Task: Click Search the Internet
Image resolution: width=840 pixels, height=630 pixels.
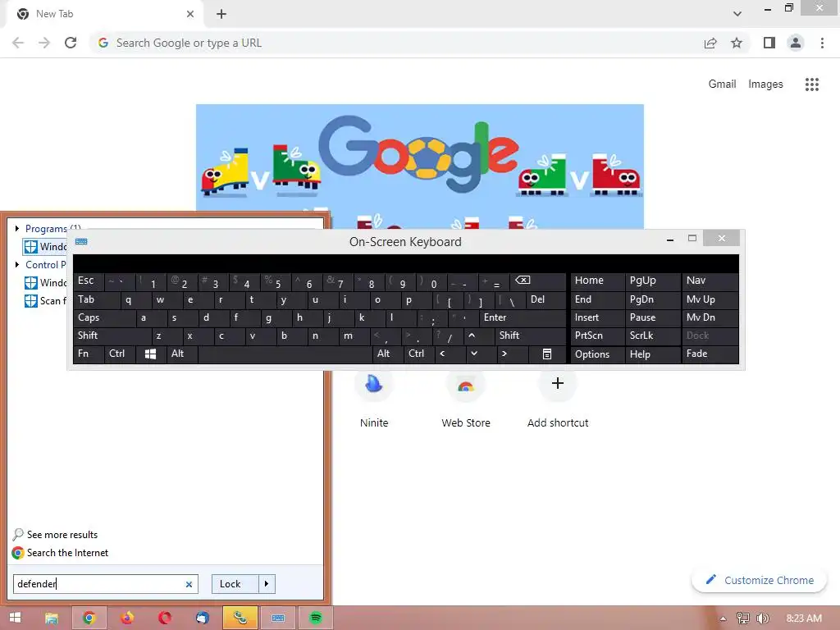Action: click(61, 553)
